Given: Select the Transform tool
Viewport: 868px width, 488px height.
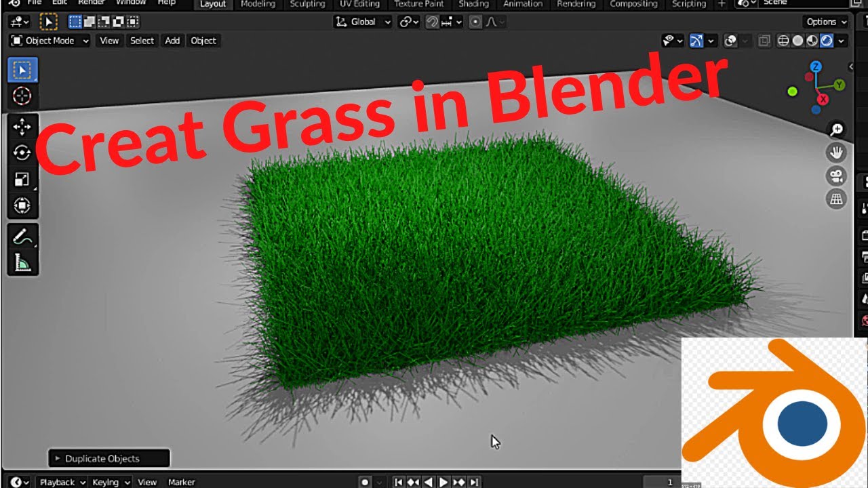Looking at the screenshot, I should pyautogui.click(x=22, y=205).
